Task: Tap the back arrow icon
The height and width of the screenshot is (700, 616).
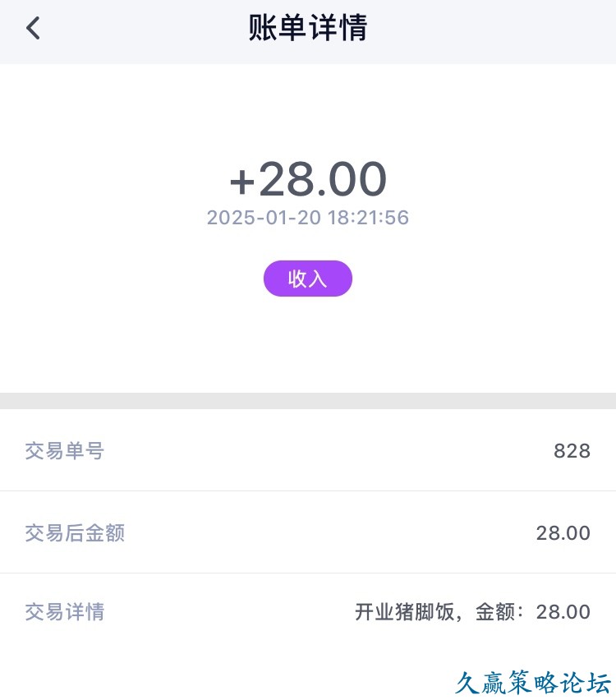Action: pos(33,29)
